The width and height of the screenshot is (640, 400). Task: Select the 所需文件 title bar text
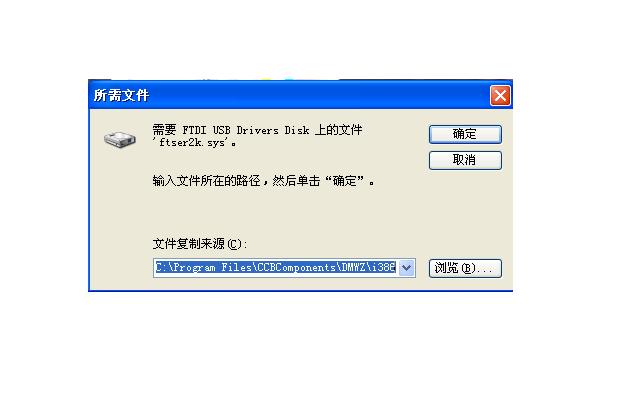point(121,96)
